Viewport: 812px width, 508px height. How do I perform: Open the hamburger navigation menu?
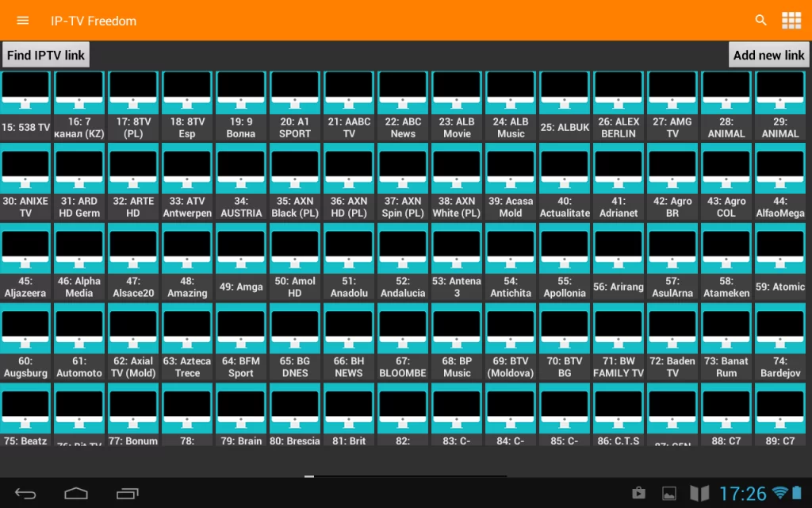(x=22, y=21)
